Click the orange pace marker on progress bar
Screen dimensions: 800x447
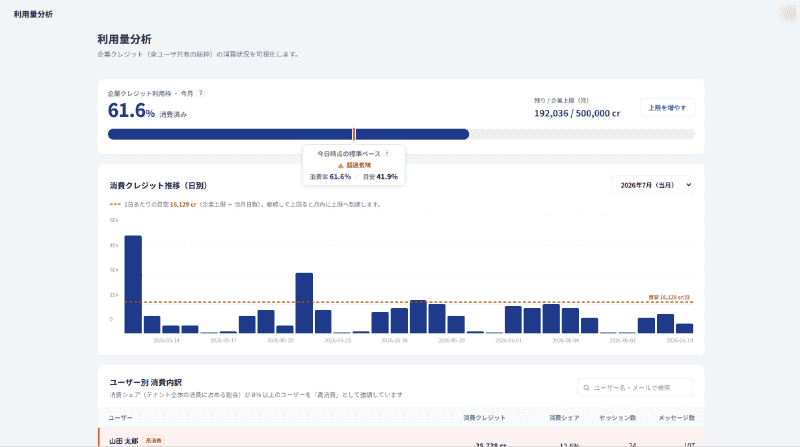[x=354, y=134]
